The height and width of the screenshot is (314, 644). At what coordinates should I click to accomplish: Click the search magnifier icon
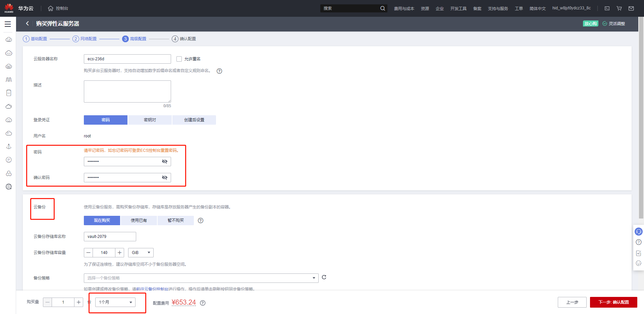[382, 8]
